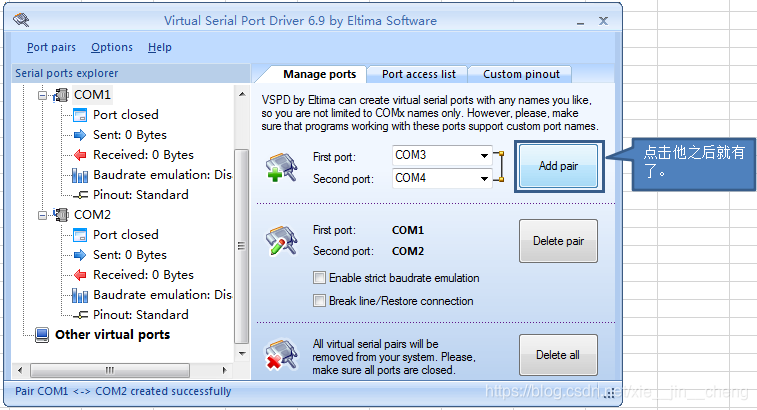The image size is (757, 410).
Task: Select 'Port closed' text under COM2
Action: [x=126, y=234]
